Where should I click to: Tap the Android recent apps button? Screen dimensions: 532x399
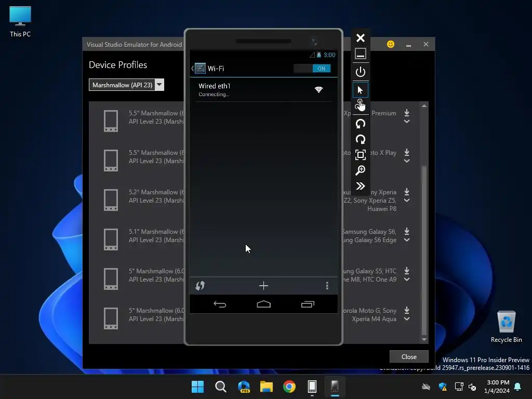(308, 304)
